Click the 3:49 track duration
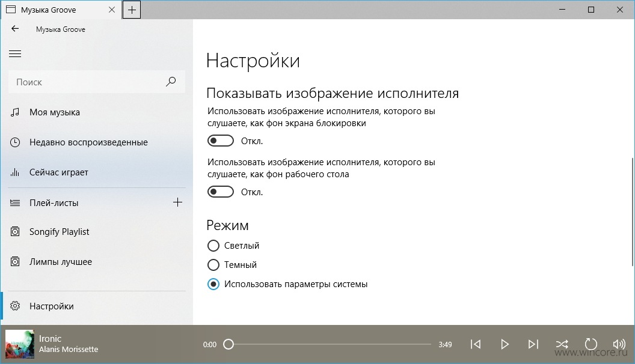635x364 pixels. 445,345
